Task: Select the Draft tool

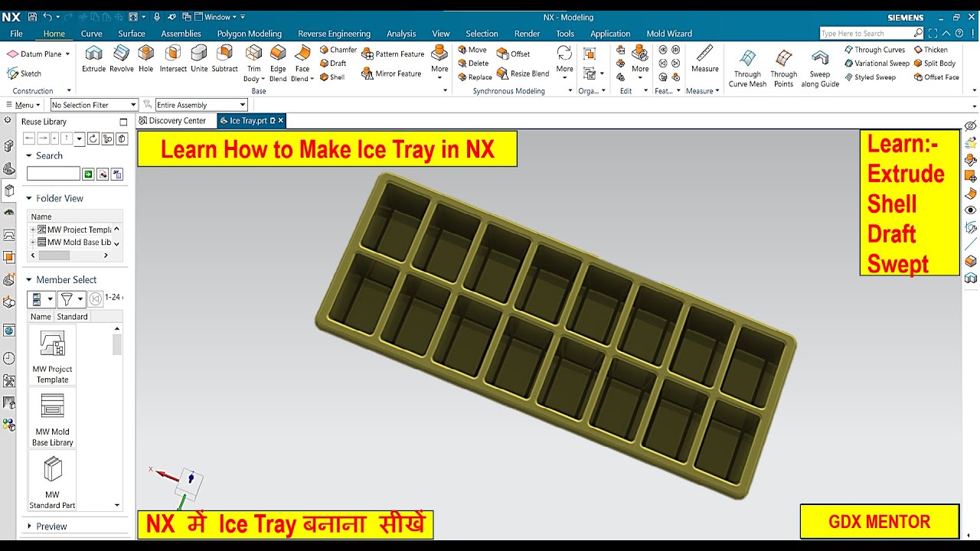Action: tap(333, 64)
